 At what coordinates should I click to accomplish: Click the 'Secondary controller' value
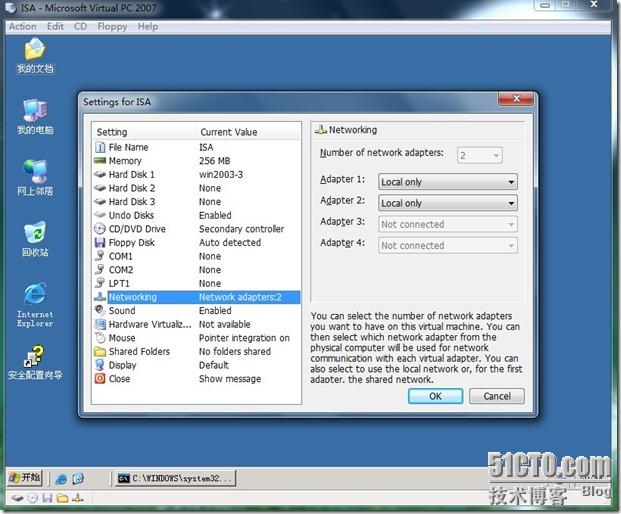point(242,229)
